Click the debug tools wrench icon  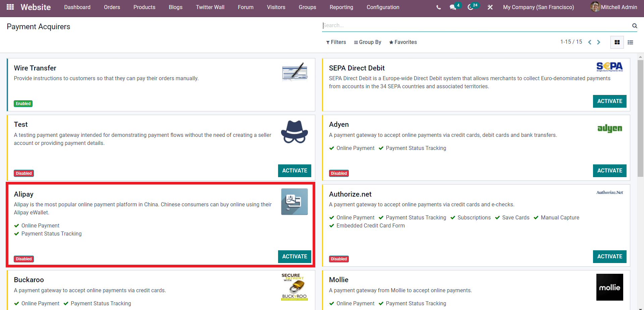coord(490,7)
